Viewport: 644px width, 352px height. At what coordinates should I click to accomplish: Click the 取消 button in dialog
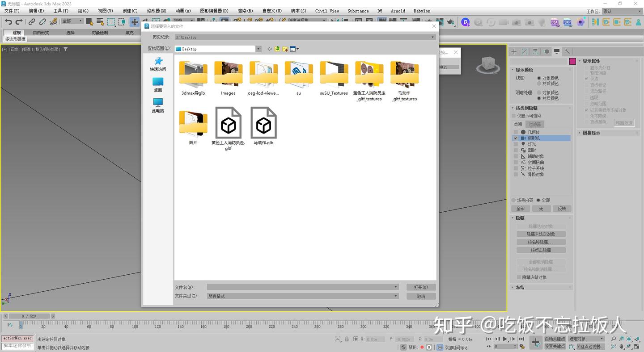[421, 296]
